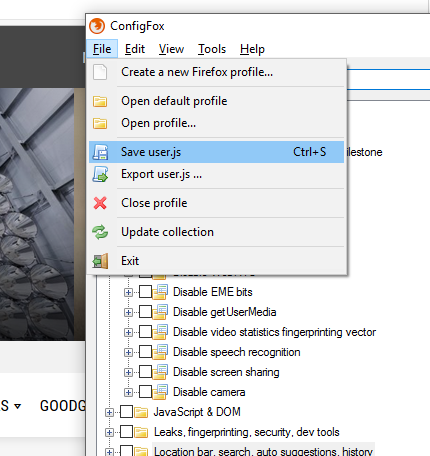Viewport: 430px width, 456px height.
Task: Expand the Disable getUserMedia node
Action: [x=128, y=313]
